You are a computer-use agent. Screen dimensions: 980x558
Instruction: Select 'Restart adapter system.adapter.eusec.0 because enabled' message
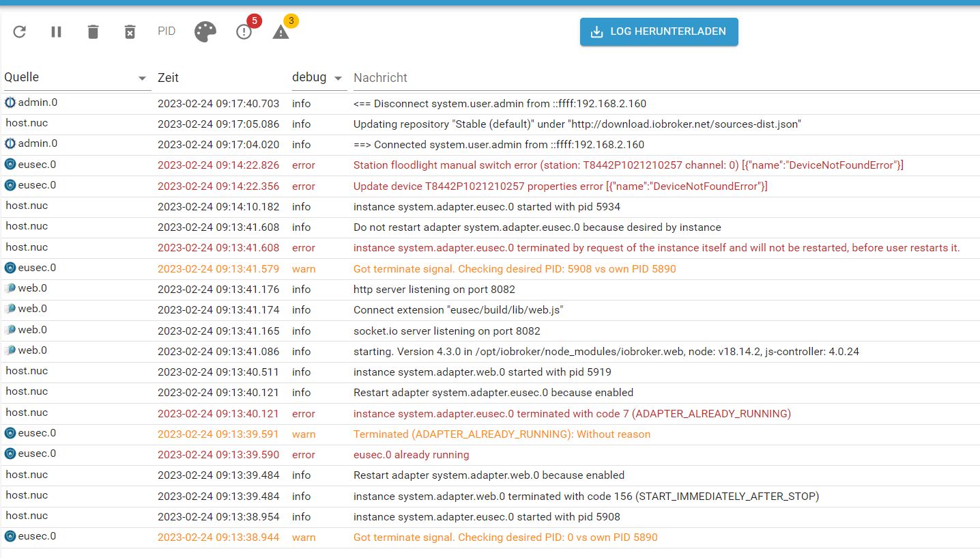(x=493, y=393)
